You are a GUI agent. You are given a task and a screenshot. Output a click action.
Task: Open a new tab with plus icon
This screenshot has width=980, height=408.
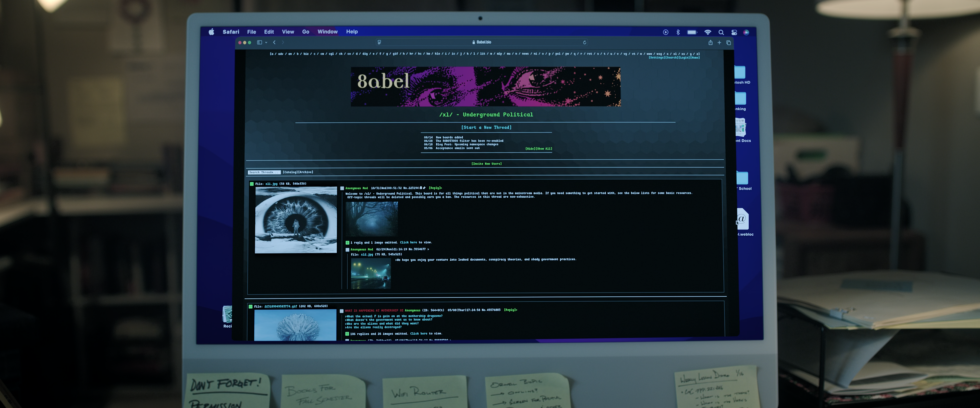(x=719, y=43)
